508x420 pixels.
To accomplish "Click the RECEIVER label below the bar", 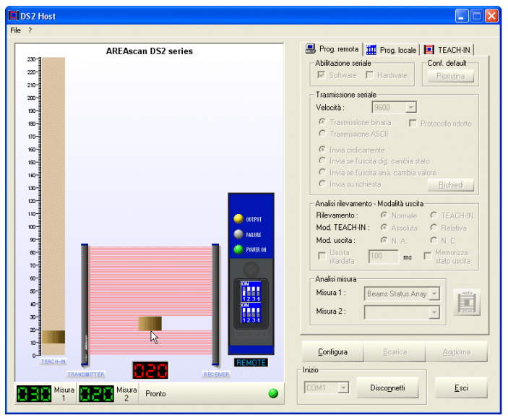I will (216, 374).
